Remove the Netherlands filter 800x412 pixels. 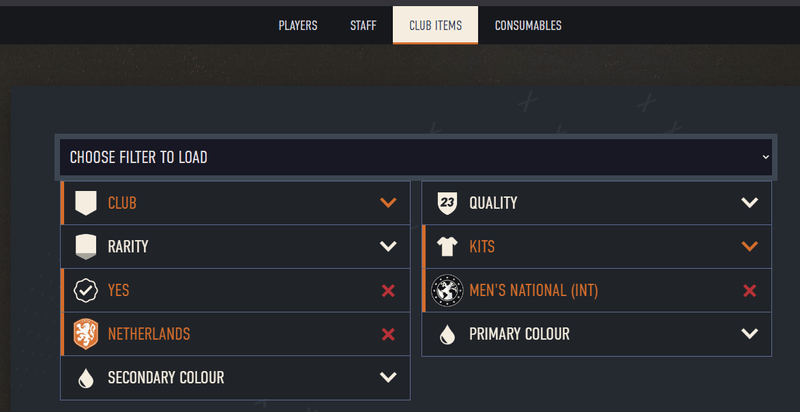(388, 334)
